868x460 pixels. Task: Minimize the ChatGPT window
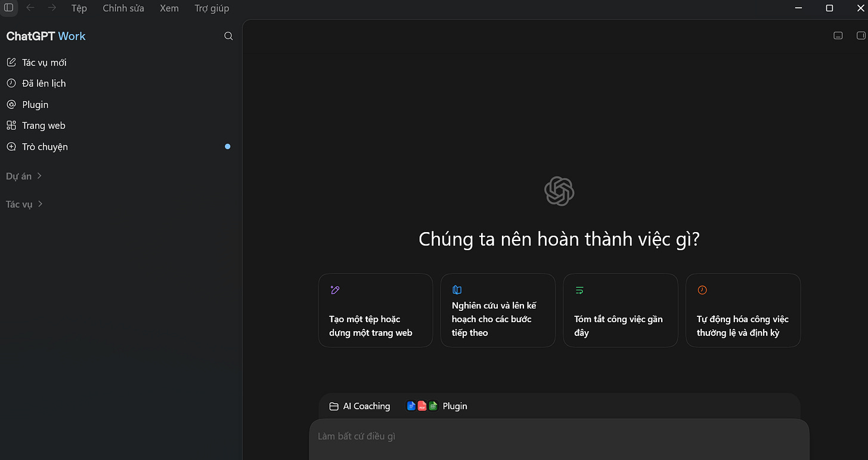[799, 8]
